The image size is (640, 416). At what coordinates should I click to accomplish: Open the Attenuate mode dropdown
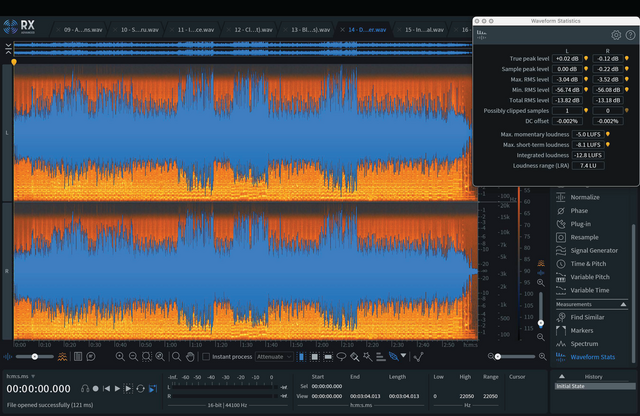[x=273, y=356]
